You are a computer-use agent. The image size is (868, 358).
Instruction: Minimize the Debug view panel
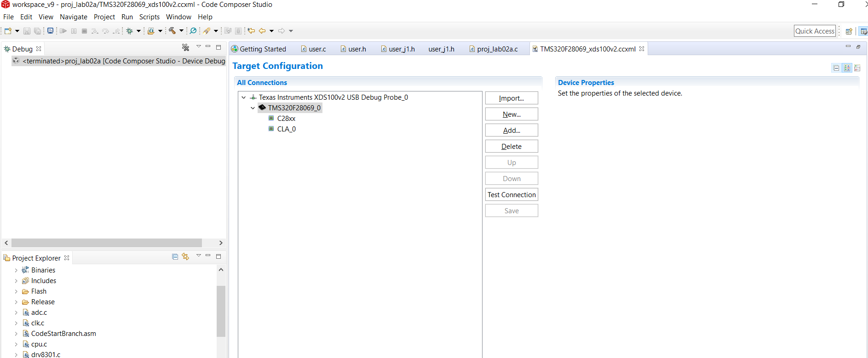click(x=208, y=46)
